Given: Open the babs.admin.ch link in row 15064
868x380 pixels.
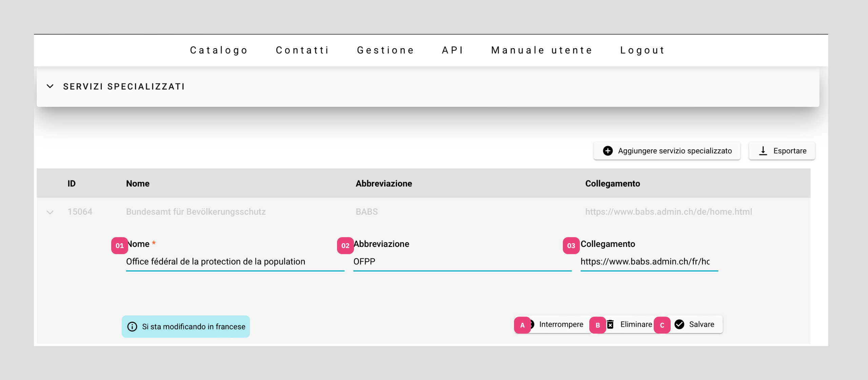Looking at the screenshot, I should click(668, 212).
